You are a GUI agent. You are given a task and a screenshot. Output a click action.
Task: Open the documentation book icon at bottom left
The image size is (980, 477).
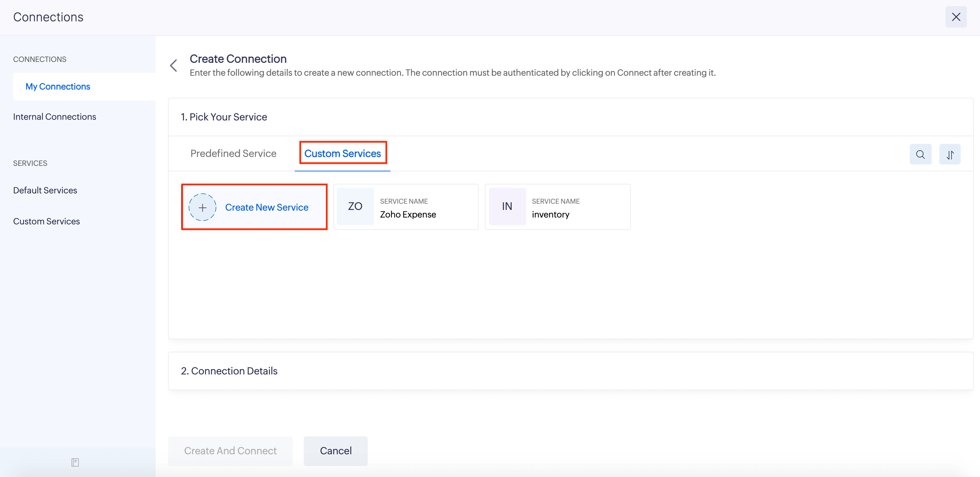(x=75, y=462)
